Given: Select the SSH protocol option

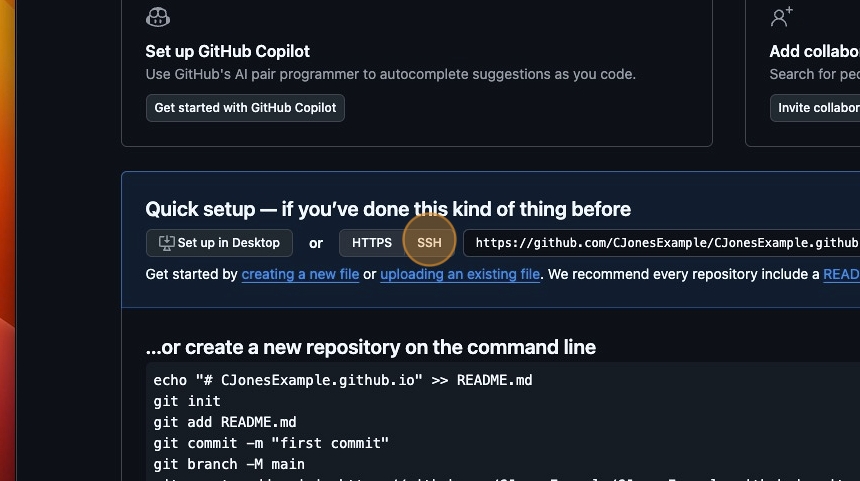Looking at the screenshot, I should click(x=429, y=243).
